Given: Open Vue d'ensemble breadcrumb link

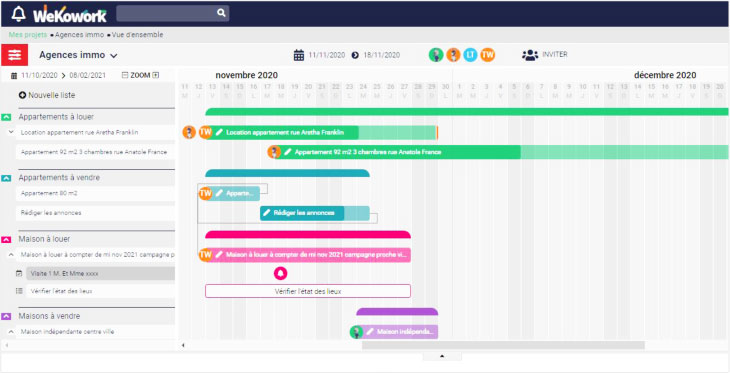Looking at the screenshot, I should click(137, 35).
